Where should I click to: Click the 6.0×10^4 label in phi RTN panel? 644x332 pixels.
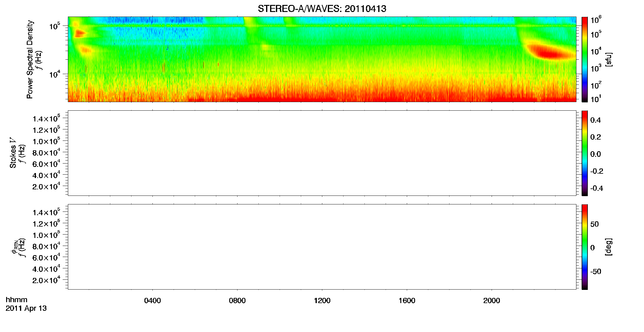[x=46, y=257]
